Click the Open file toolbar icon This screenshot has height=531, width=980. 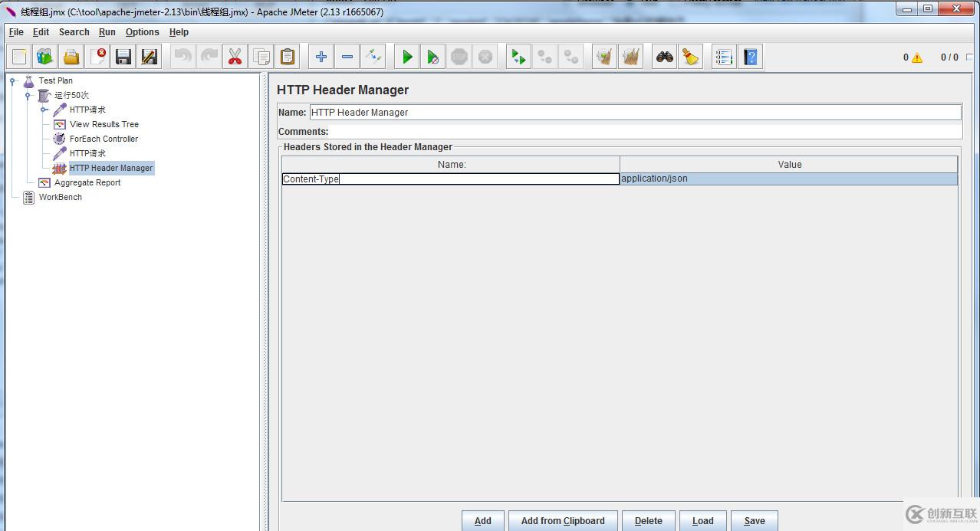coord(71,57)
